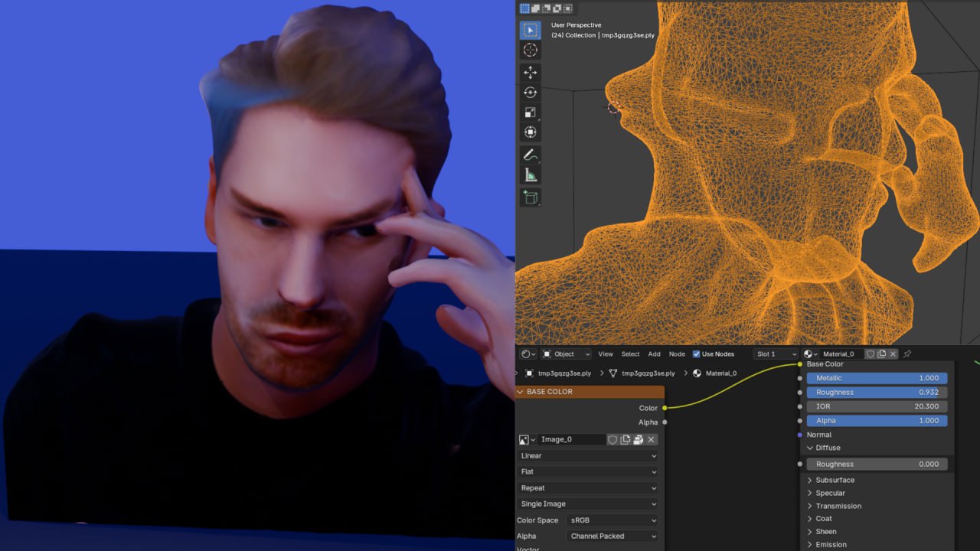Adjust the Metallic slider
The height and width of the screenshot is (551, 980).
(x=877, y=378)
